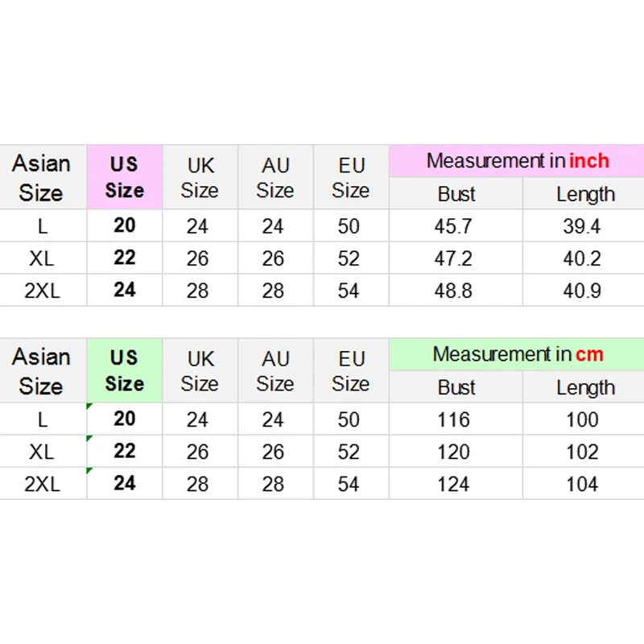Select the 40.9 length cell
The image size is (644, 644).
pos(582,291)
